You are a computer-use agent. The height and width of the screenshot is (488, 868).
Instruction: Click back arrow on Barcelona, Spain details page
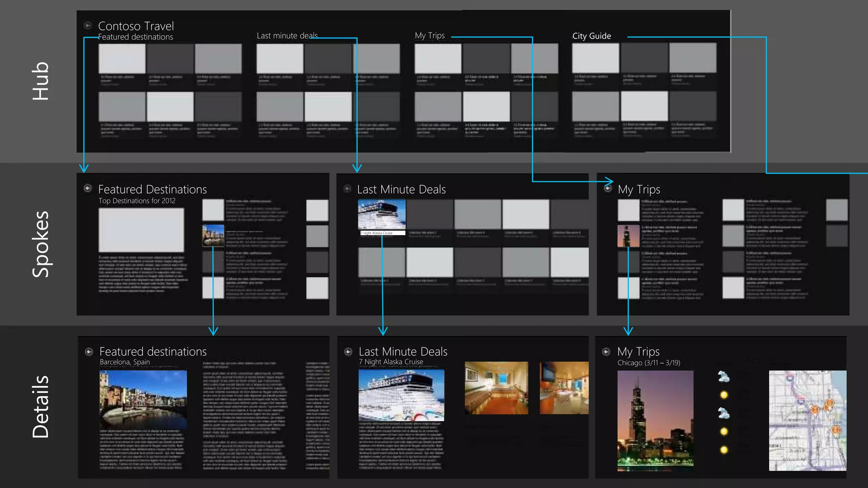point(89,352)
